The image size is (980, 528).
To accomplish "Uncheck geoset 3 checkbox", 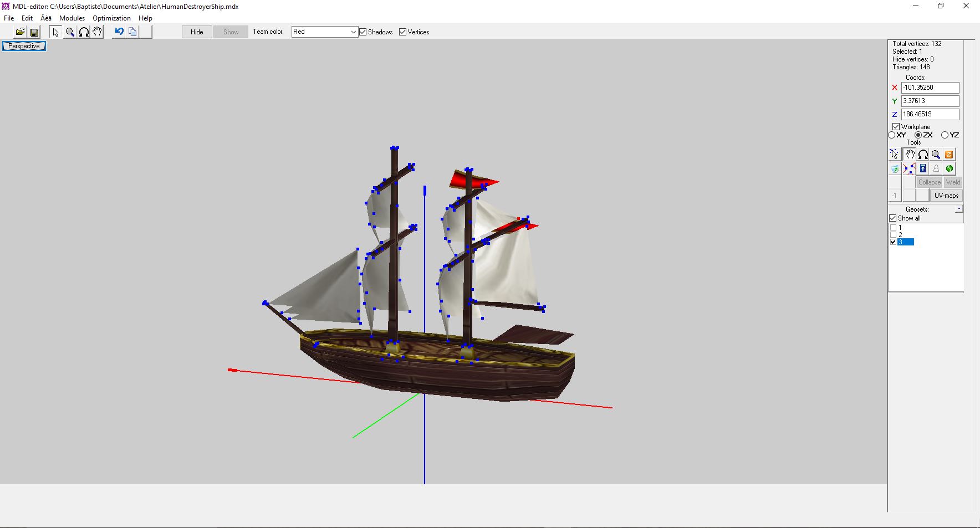I will click(893, 242).
